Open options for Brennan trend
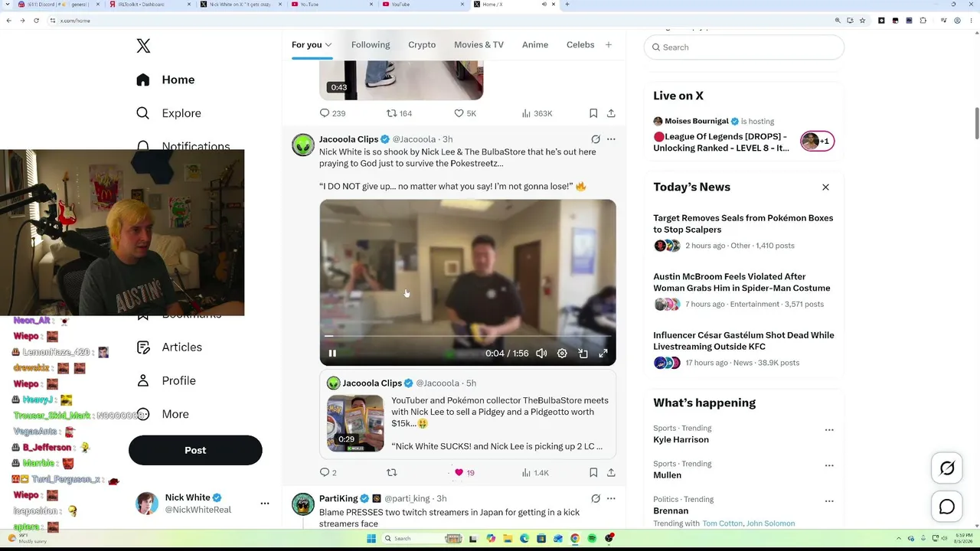The width and height of the screenshot is (980, 551). click(x=829, y=500)
